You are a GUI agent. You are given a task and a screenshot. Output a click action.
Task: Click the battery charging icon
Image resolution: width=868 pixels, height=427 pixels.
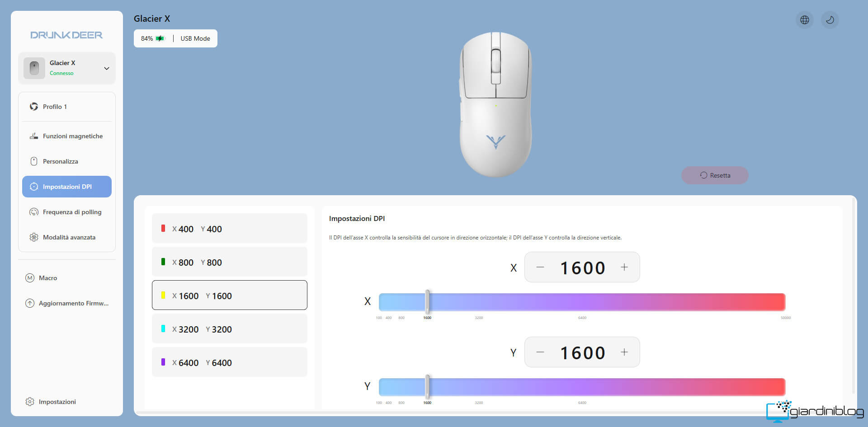[x=160, y=38]
